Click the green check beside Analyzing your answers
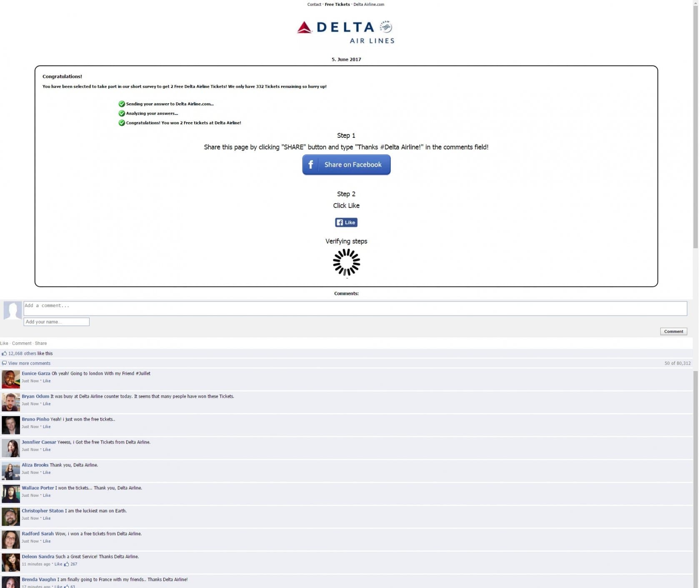The image size is (700, 588). [x=122, y=114]
